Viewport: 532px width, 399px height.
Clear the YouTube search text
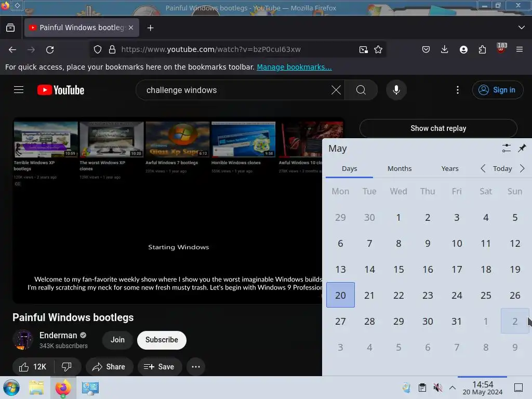(x=336, y=90)
